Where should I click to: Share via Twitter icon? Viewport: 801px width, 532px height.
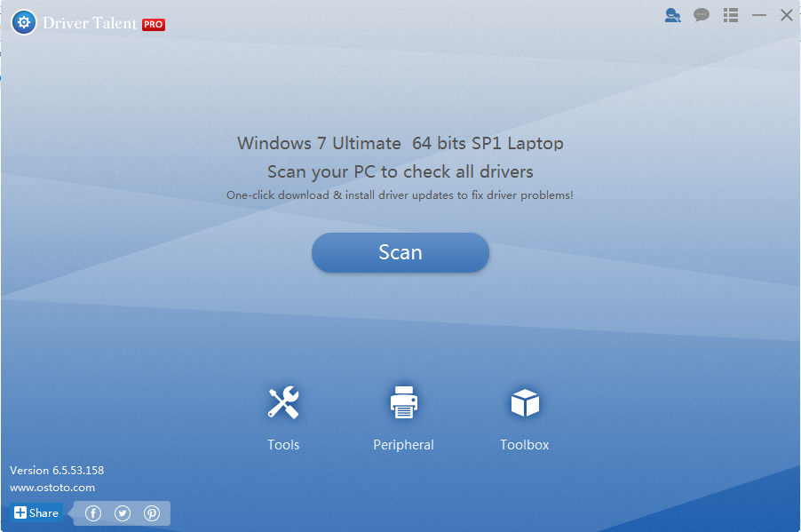click(123, 513)
